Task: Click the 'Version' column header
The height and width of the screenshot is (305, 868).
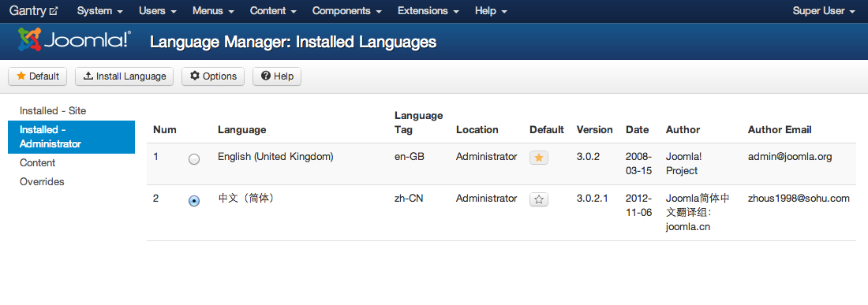Action: click(x=594, y=130)
